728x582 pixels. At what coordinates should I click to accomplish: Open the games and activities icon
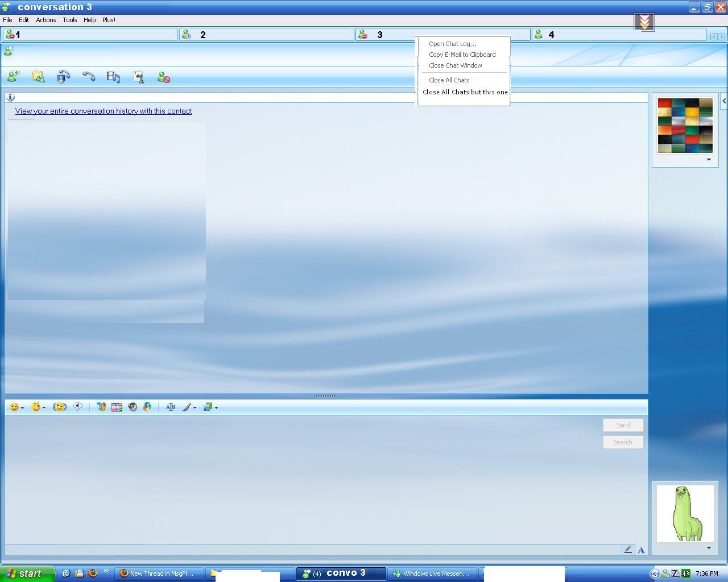[x=139, y=77]
